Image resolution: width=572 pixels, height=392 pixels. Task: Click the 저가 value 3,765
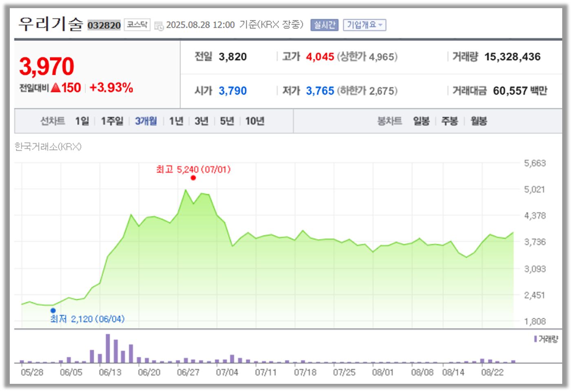[x=320, y=91]
